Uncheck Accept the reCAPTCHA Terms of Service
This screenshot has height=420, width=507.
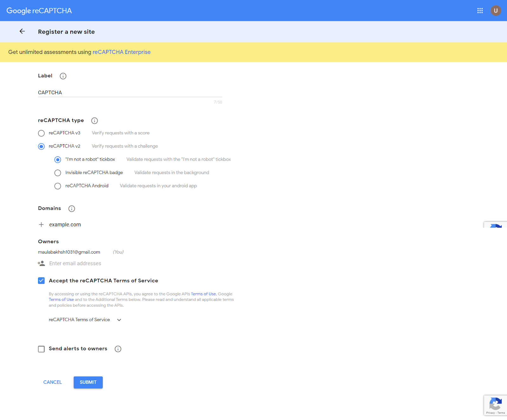41,281
